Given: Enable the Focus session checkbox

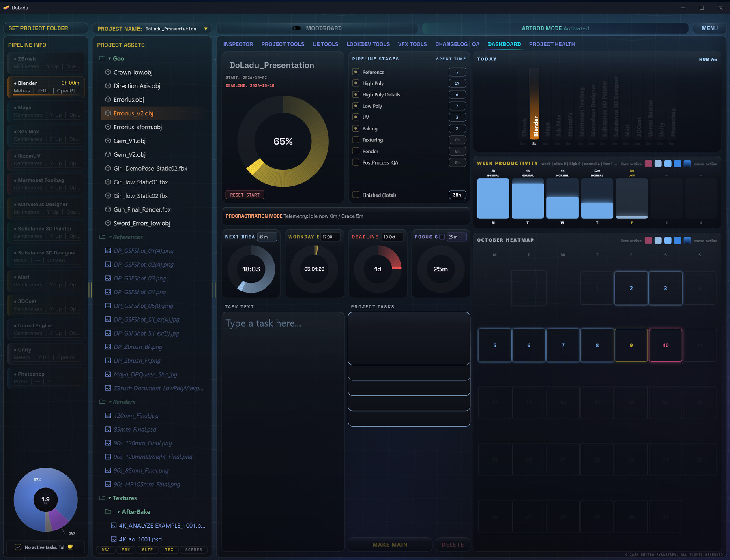Looking at the screenshot, I should click(442, 237).
